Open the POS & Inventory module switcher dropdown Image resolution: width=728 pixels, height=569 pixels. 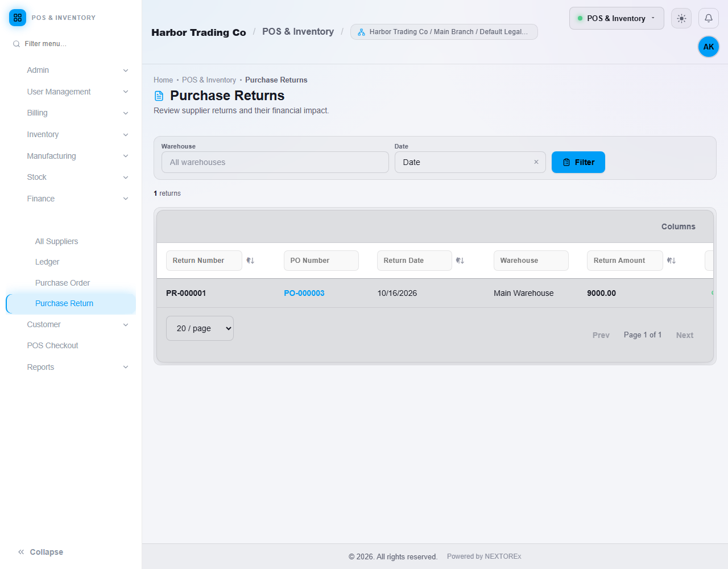[x=617, y=18]
